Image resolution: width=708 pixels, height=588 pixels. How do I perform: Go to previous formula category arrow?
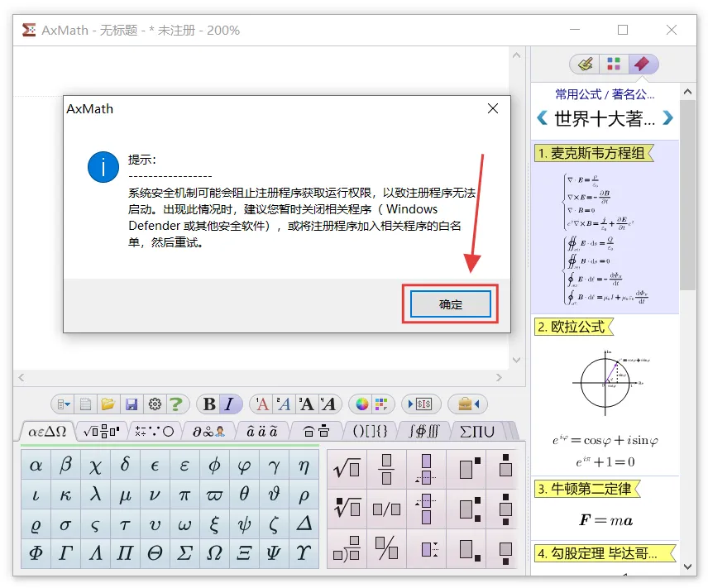pos(542,118)
